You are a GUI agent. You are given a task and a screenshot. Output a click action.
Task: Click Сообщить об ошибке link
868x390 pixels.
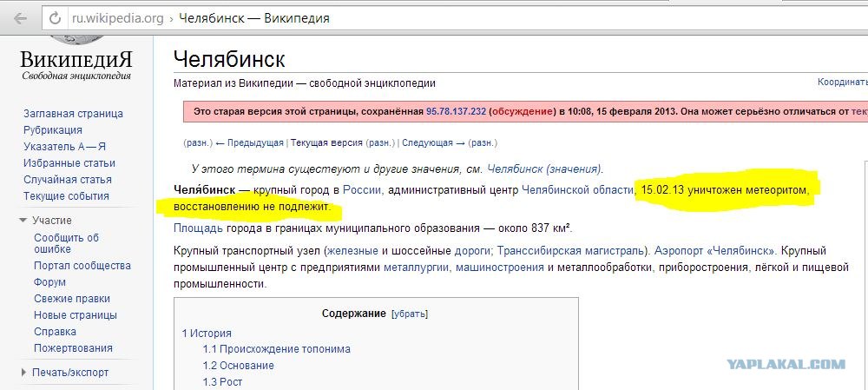click(x=67, y=243)
